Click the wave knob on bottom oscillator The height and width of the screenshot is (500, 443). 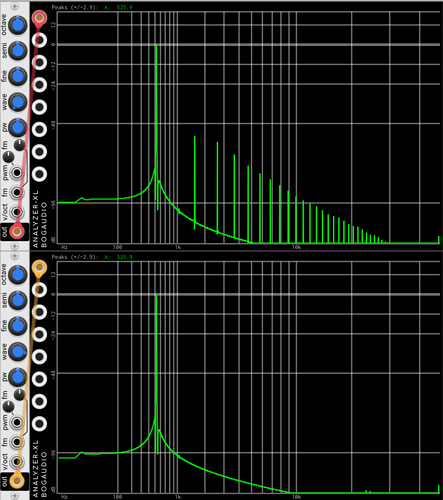pos(17,352)
